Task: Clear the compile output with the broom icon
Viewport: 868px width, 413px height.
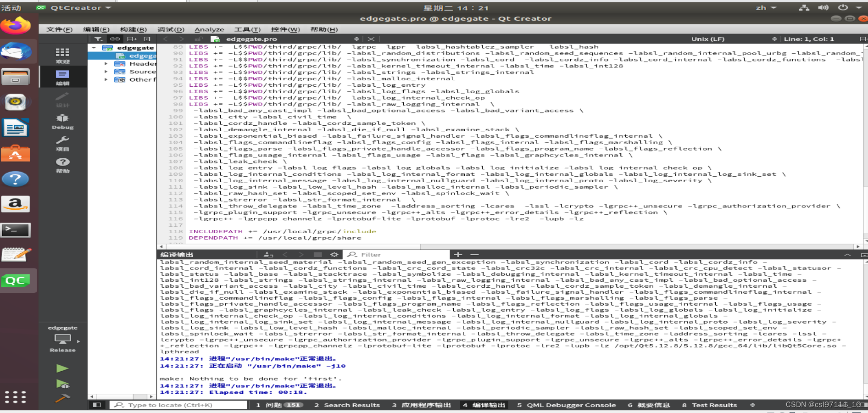Action: tap(268, 254)
